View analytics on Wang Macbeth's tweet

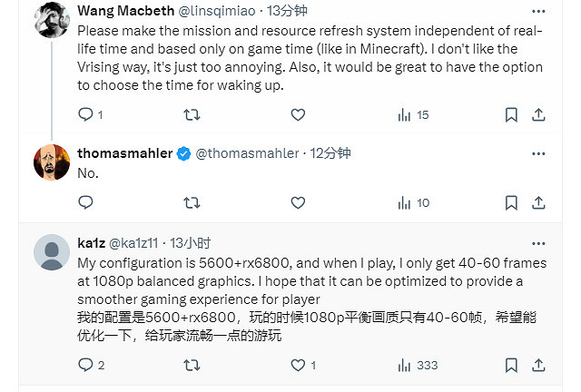pos(406,114)
